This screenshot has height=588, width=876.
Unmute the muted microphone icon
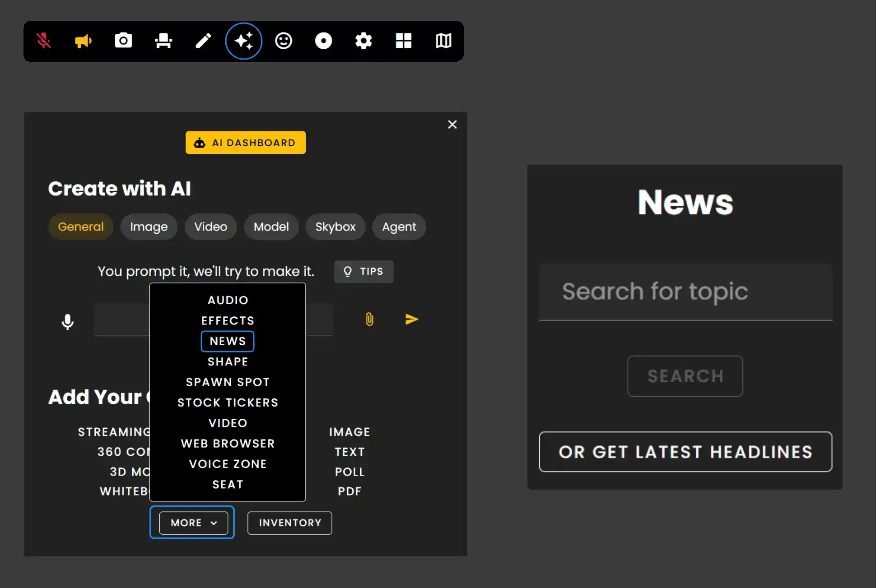[44, 41]
